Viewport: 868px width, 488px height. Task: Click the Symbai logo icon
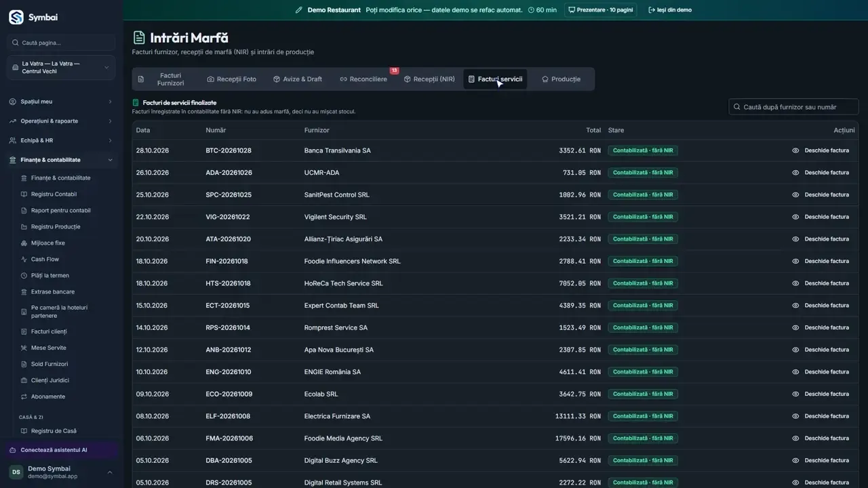point(16,18)
